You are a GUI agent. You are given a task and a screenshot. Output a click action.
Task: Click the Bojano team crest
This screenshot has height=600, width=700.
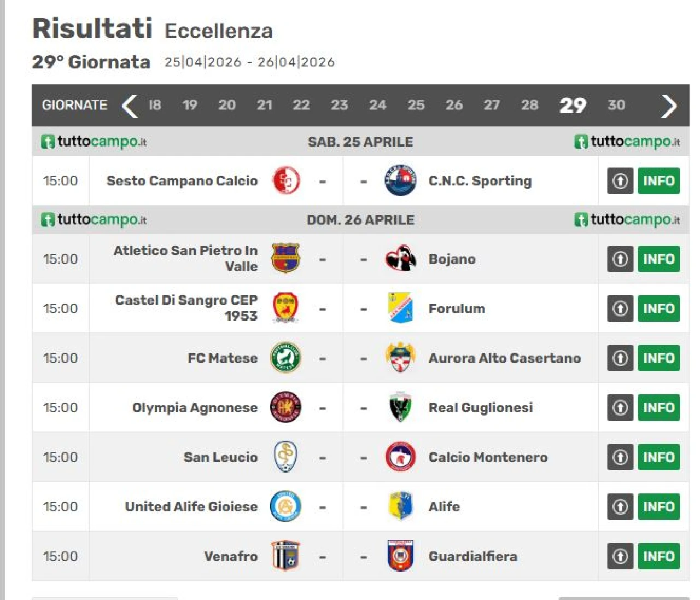point(400,259)
